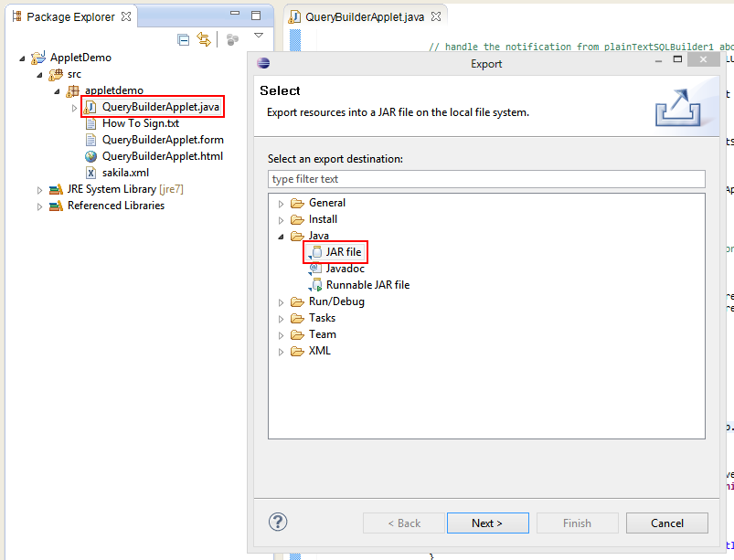The width and height of the screenshot is (734, 560).
Task: Click the Javadoc icon
Action: [x=315, y=269]
